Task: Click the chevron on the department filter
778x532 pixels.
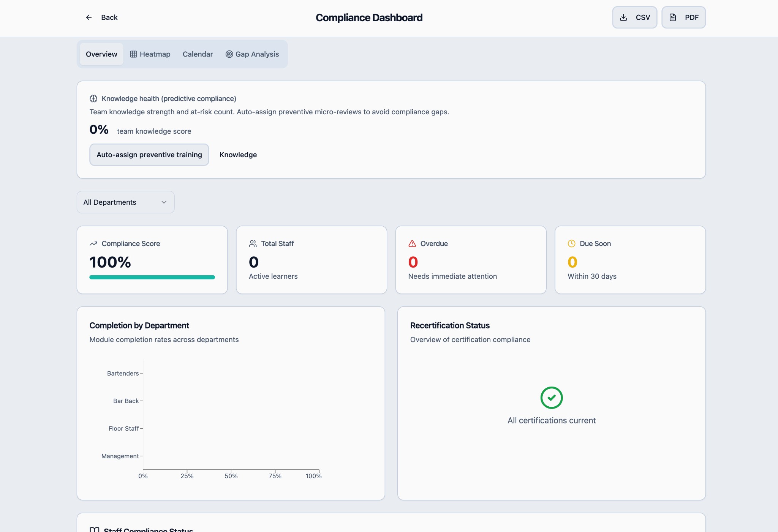Action: tap(163, 202)
